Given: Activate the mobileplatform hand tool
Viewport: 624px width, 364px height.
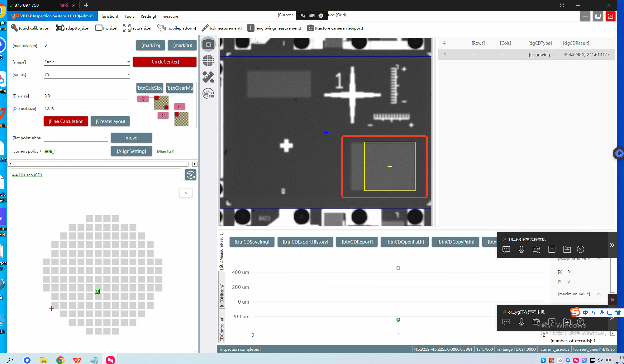Looking at the screenshot, I should pos(176,28).
